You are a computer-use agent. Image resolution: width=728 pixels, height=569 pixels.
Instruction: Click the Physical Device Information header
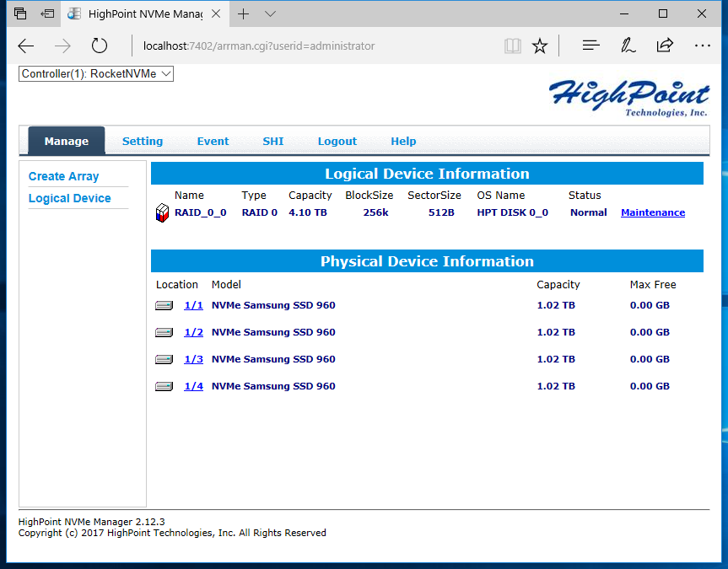click(427, 261)
